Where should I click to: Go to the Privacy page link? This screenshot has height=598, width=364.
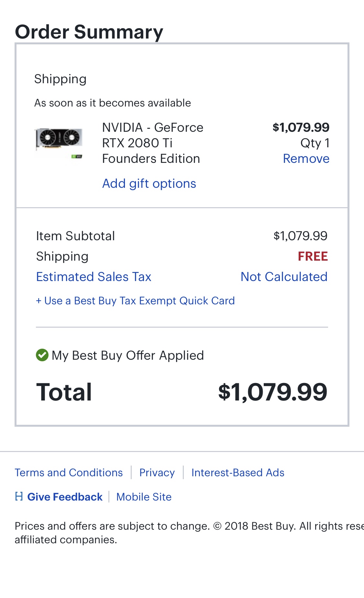(x=157, y=473)
